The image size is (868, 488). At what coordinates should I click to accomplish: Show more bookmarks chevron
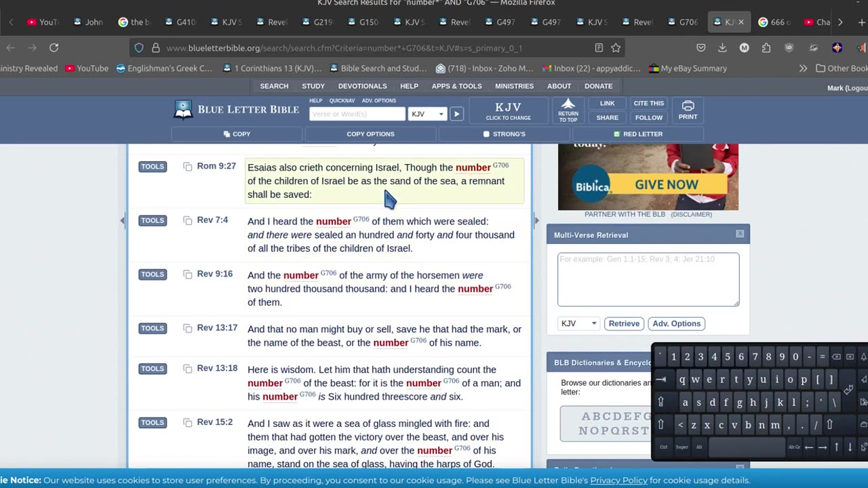pos(803,68)
